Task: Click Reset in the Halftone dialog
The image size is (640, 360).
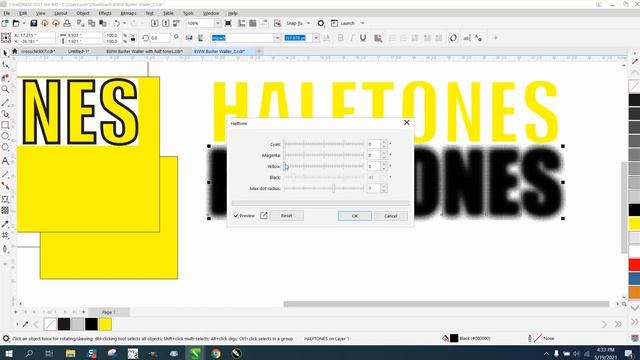Action: [287, 216]
